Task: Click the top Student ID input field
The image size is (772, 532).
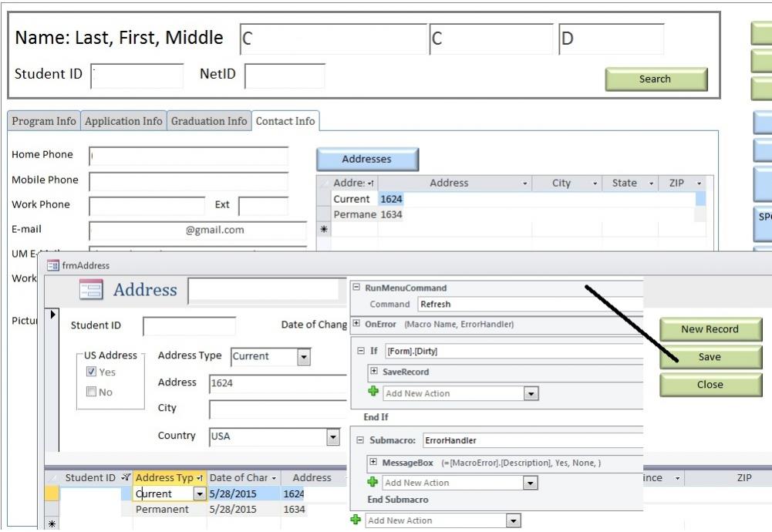Action: tap(137, 76)
